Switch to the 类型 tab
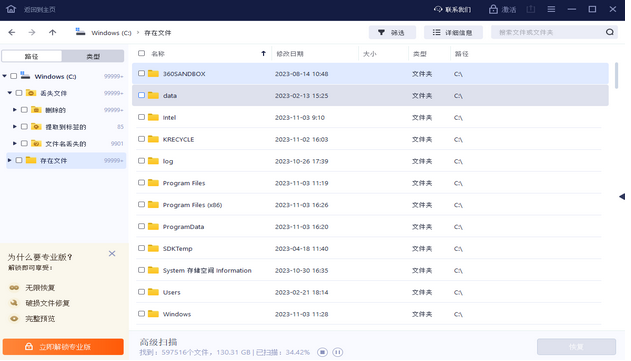631x361 pixels. tap(93, 56)
